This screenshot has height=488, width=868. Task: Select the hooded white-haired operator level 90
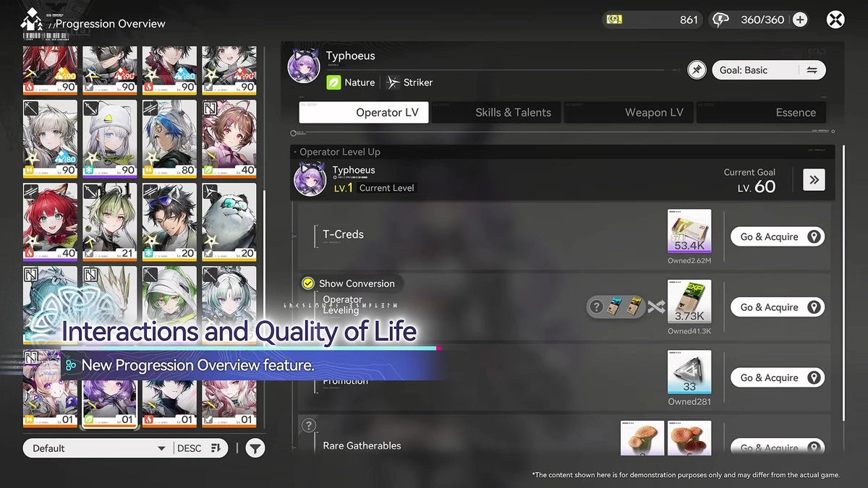109,138
